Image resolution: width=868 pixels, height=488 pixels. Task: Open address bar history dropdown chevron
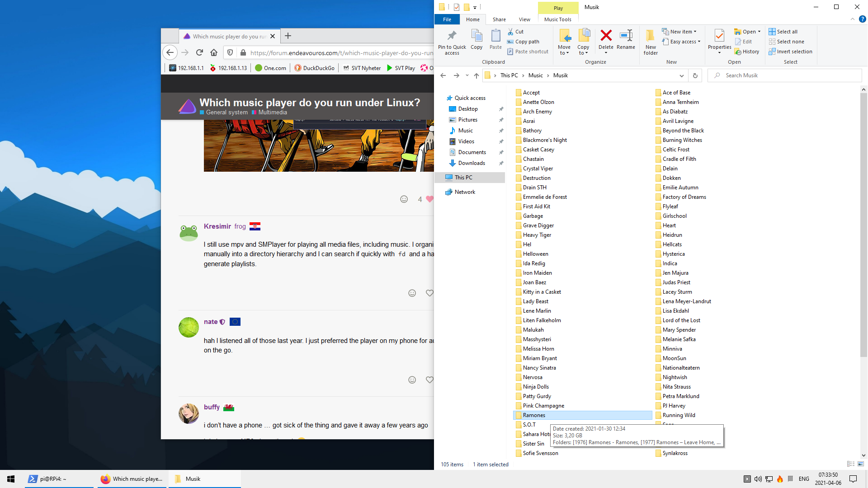[x=681, y=75]
